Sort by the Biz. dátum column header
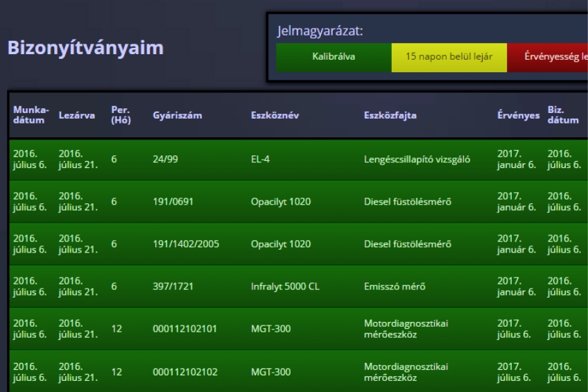The width and height of the screenshot is (588, 392). coord(563,114)
